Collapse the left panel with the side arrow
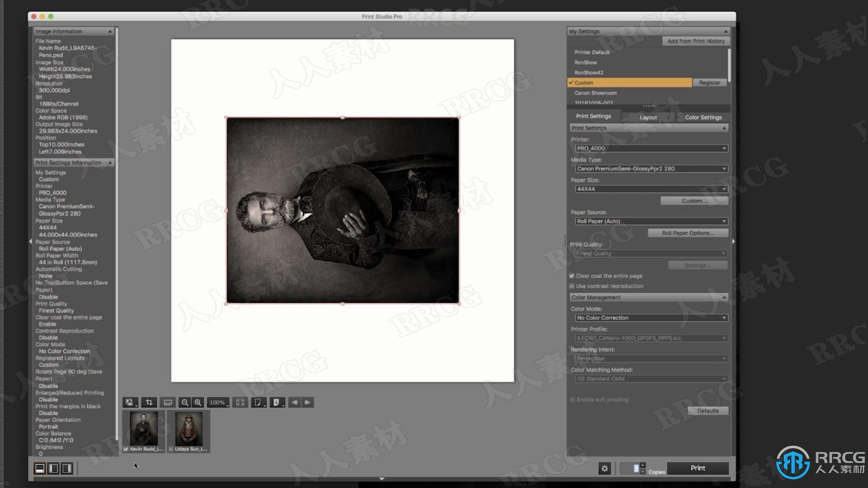Viewport: 868px width, 488px height. pyautogui.click(x=30, y=242)
